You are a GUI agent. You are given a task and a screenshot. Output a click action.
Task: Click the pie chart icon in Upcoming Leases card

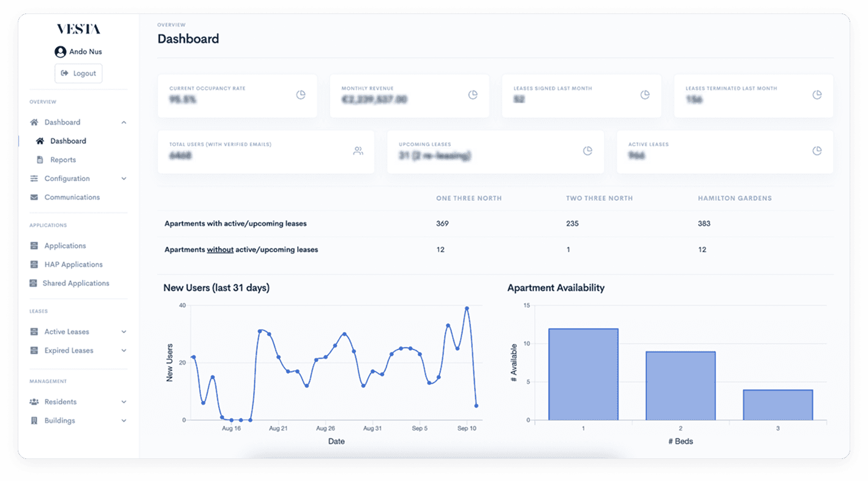[x=587, y=151]
